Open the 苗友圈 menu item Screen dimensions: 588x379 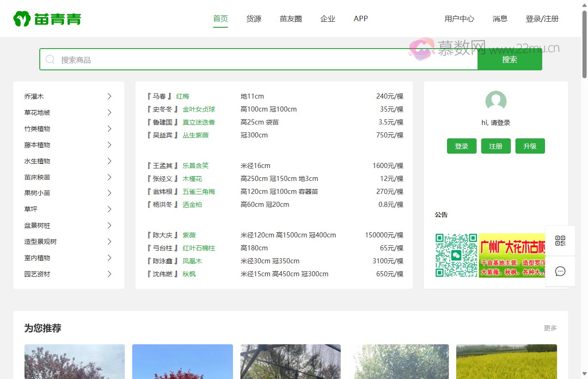(x=291, y=19)
